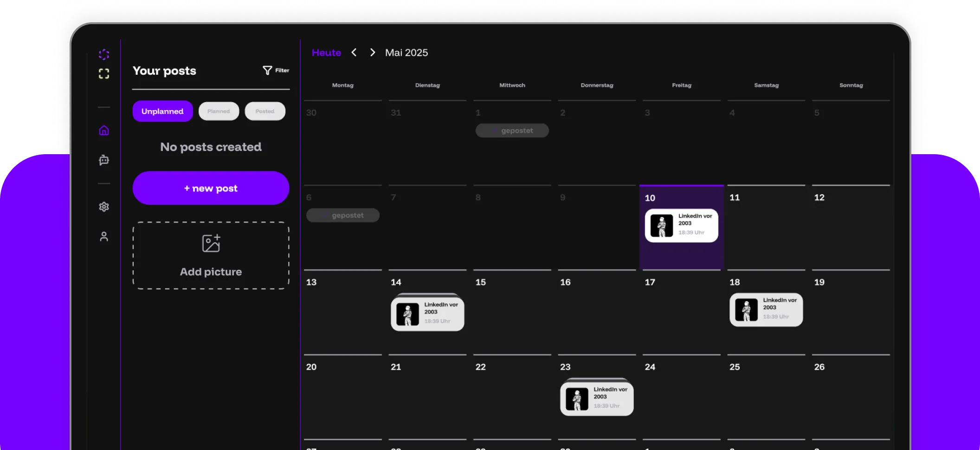The image size is (980, 450).
Task: Open the Filter options for your posts
Action: pyautogui.click(x=276, y=70)
